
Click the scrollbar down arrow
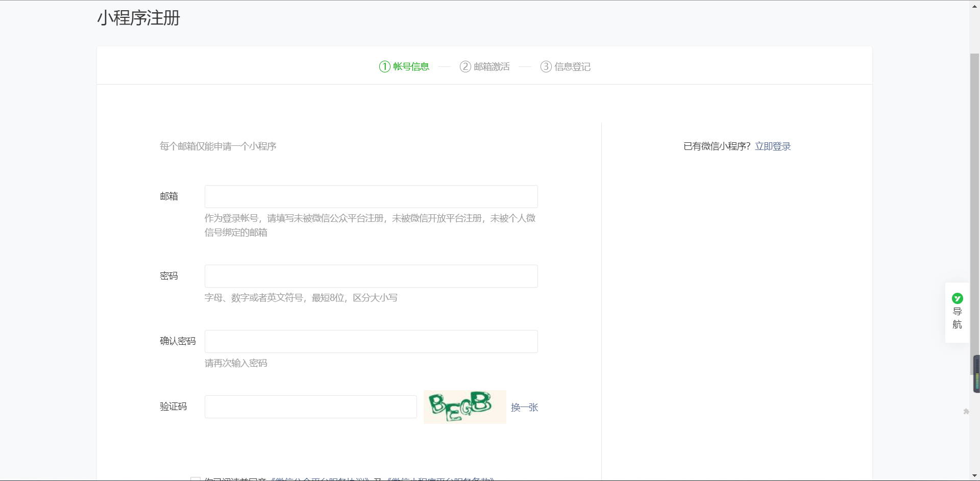(975, 476)
